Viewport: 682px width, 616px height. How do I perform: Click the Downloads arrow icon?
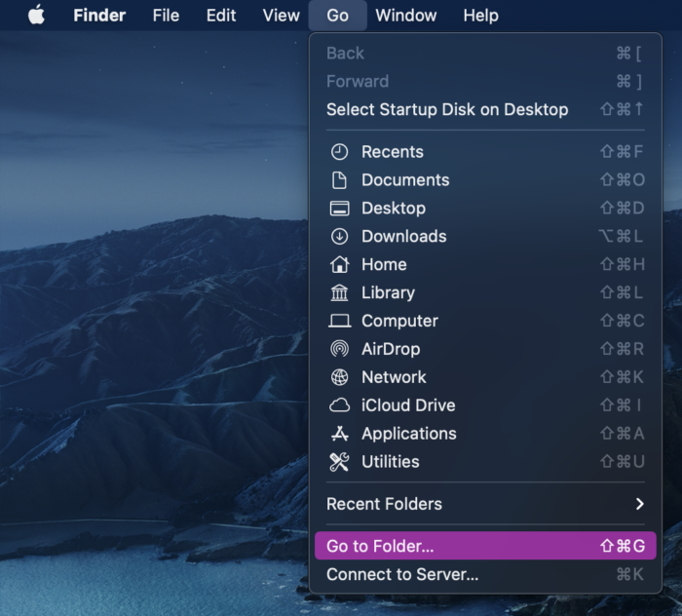(339, 236)
